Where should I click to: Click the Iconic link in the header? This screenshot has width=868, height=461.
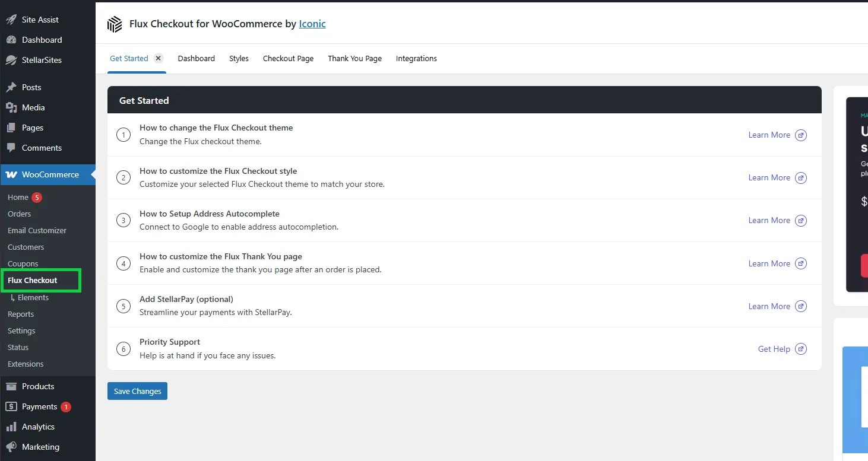click(312, 24)
